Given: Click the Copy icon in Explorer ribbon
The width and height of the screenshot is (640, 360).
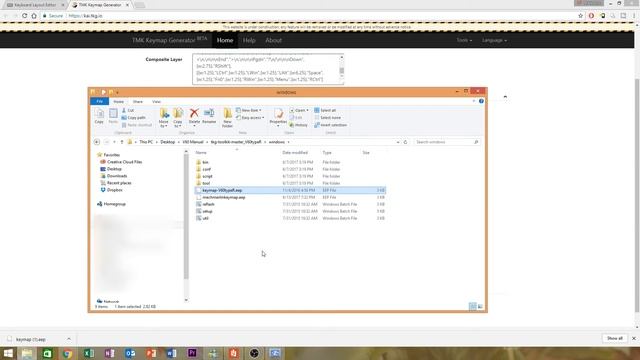Looking at the screenshot, I should (x=99, y=116).
